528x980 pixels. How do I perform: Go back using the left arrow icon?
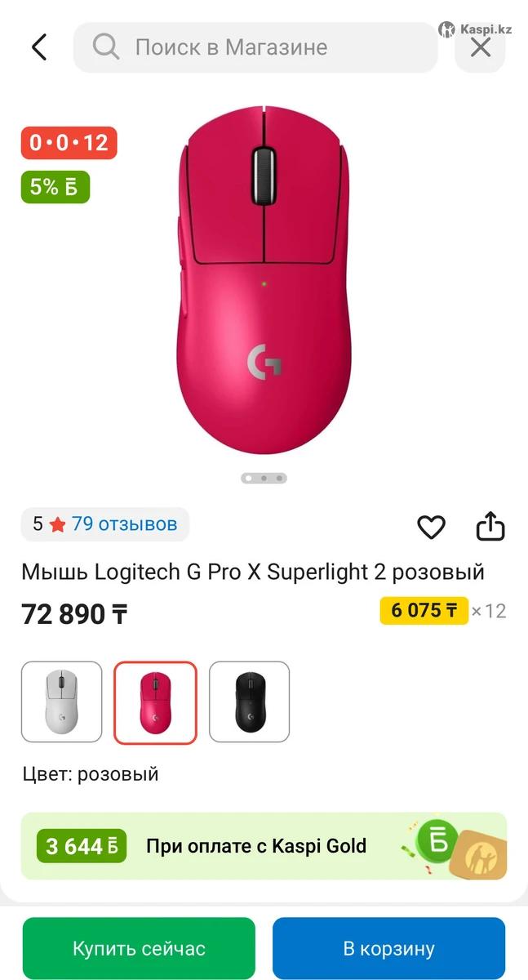pos(39,47)
